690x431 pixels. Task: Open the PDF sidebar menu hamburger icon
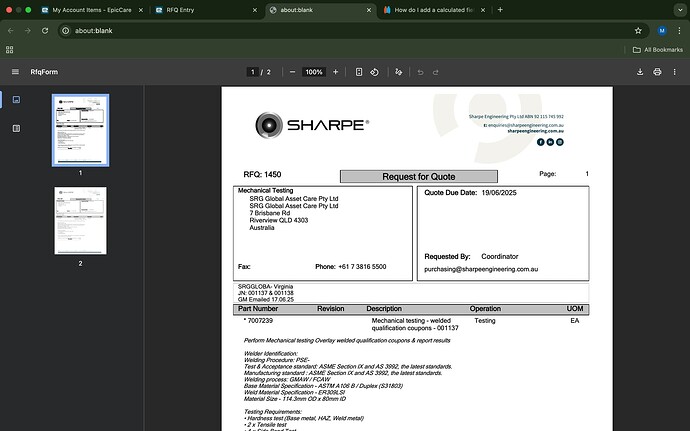tap(15, 72)
